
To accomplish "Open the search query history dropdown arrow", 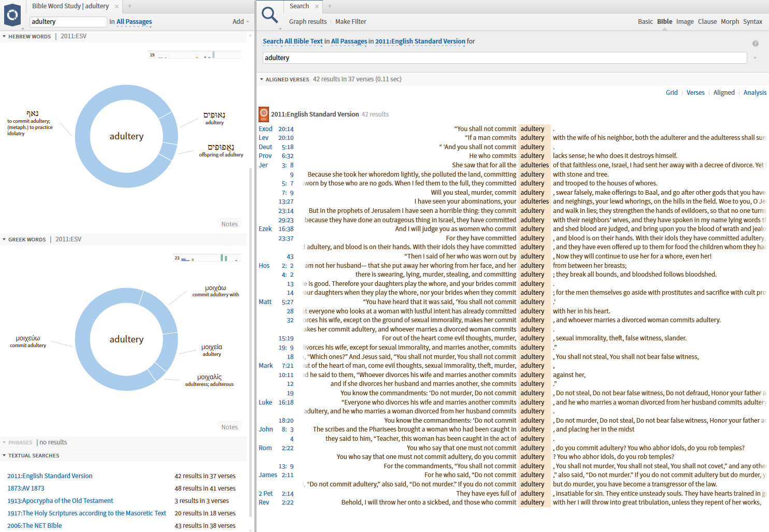I will point(755,58).
